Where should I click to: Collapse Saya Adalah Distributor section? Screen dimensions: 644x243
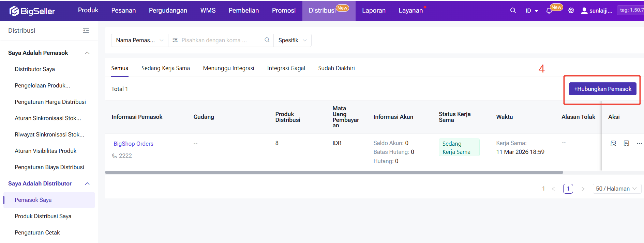pyautogui.click(x=87, y=183)
